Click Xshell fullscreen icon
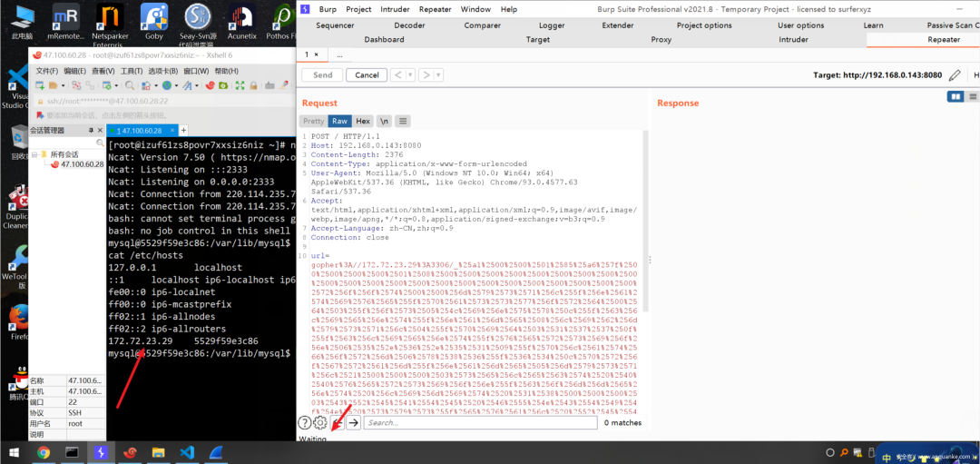This screenshot has width=980, height=464. [240, 85]
